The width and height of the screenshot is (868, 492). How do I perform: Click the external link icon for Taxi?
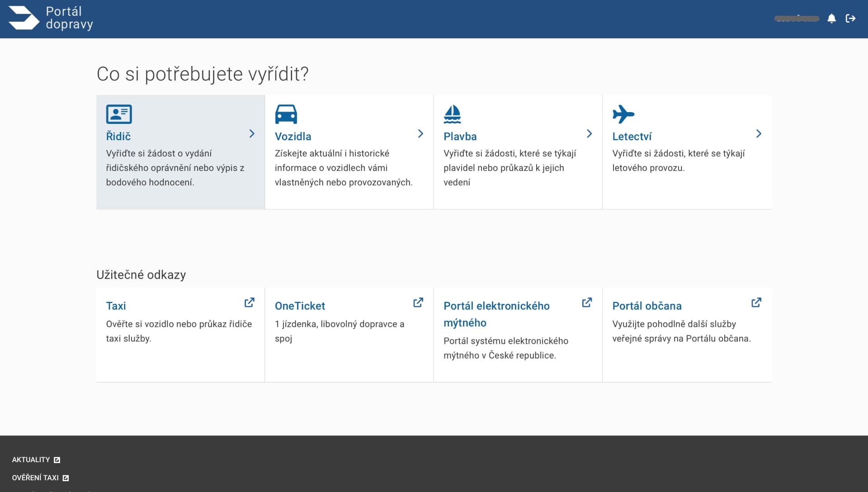click(249, 303)
